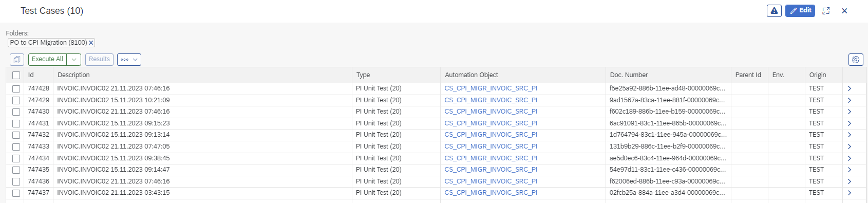This screenshot has width=868, height=203.
Task: Toggle full screen expand icon
Action: tap(826, 11)
